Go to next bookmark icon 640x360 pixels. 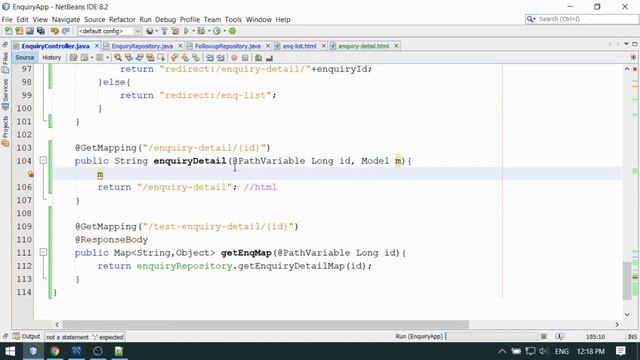[x=185, y=58]
